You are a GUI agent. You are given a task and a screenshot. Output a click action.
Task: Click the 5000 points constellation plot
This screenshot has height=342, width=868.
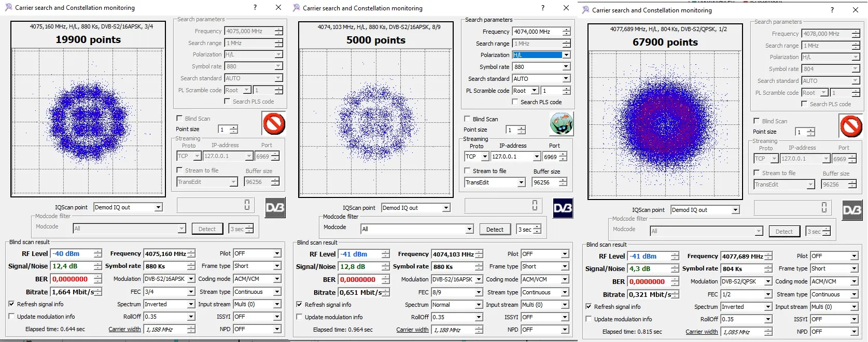pos(376,123)
